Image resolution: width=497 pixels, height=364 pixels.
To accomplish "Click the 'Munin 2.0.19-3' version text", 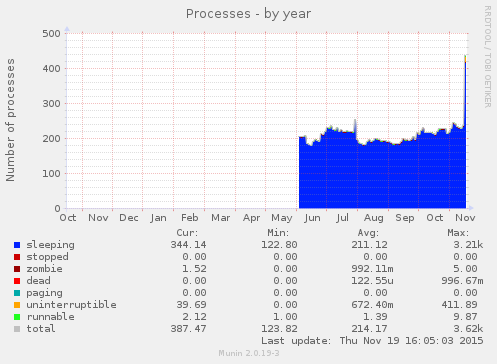I will click(x=249, y=353).
